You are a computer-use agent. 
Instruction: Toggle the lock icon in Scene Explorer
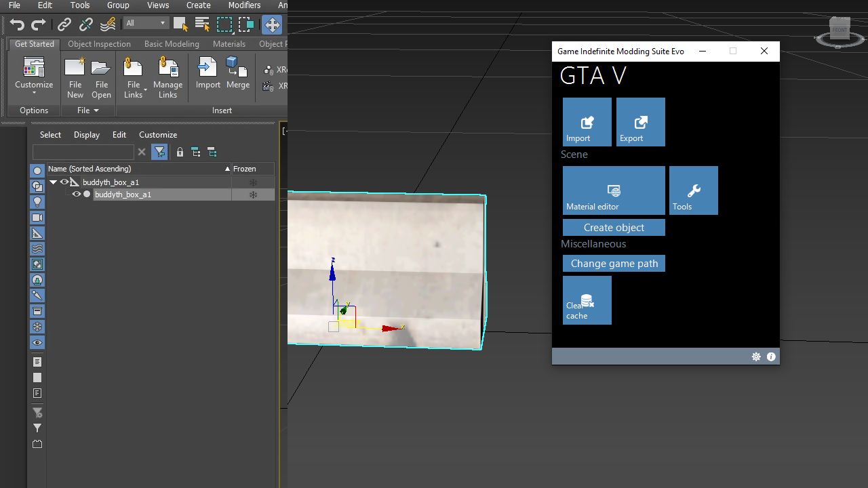179,152
